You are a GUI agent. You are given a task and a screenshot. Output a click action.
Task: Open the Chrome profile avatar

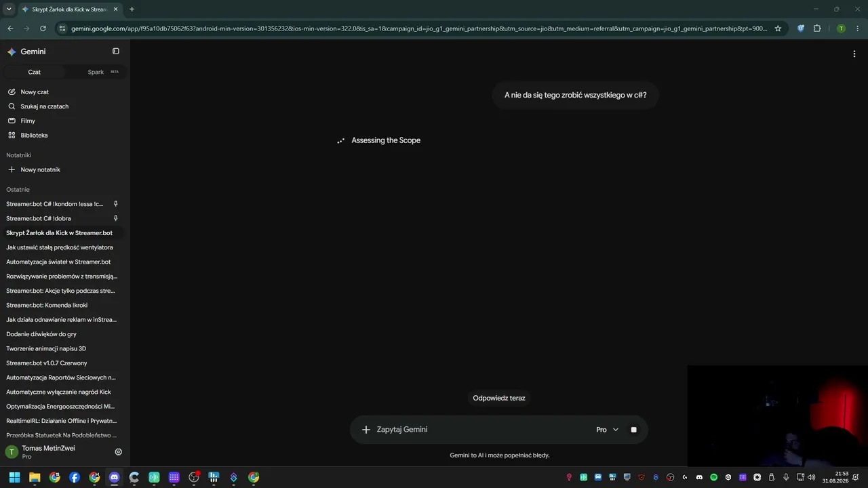point(842,28)
